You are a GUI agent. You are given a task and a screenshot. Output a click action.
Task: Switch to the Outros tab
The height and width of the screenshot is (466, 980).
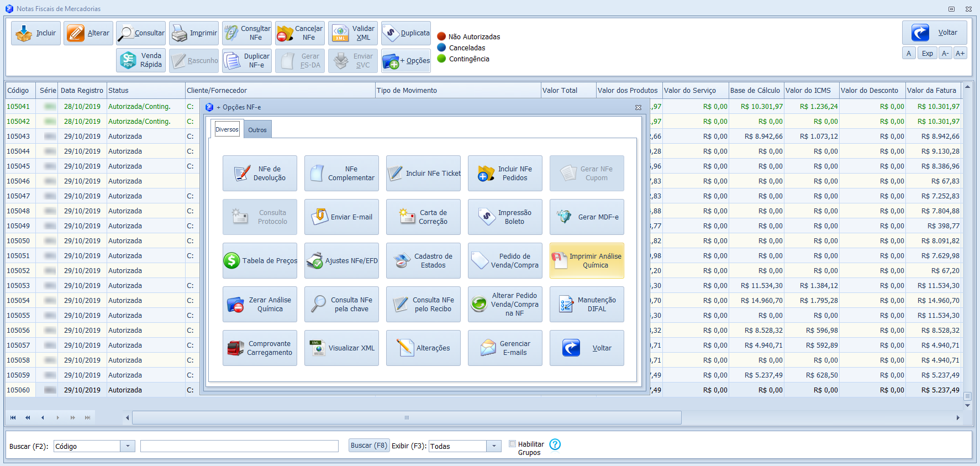click(x=257, y=130)
